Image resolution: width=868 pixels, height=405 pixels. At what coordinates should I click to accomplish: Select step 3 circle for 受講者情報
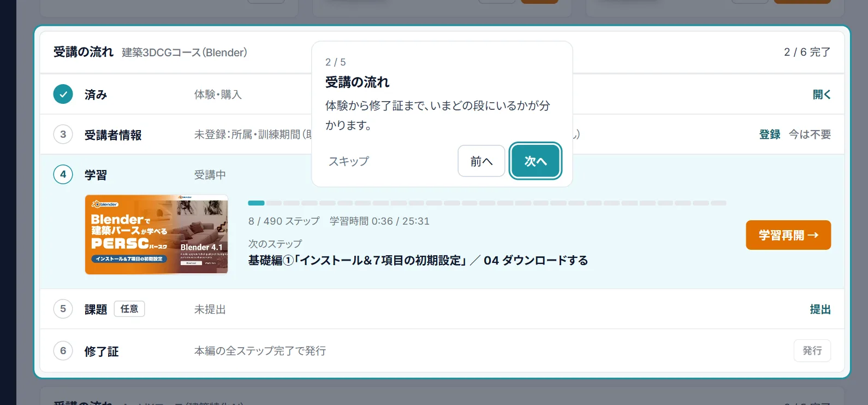point(63,134)
